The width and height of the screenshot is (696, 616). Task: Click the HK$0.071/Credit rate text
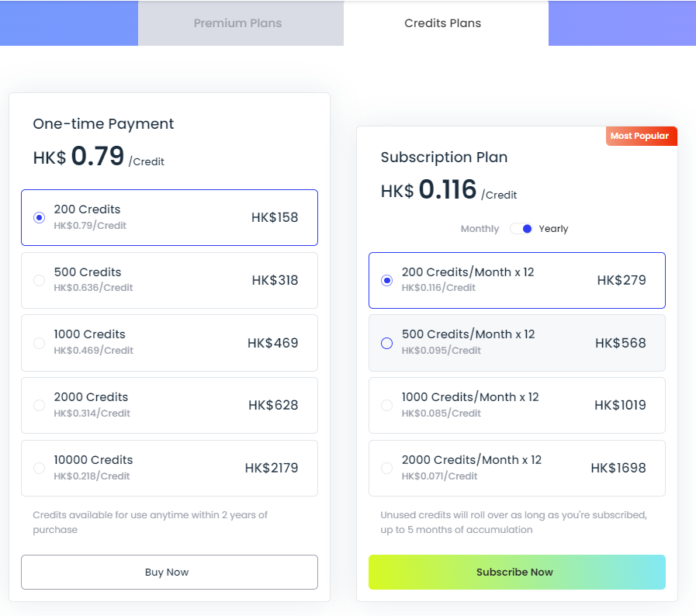point(439,476)
